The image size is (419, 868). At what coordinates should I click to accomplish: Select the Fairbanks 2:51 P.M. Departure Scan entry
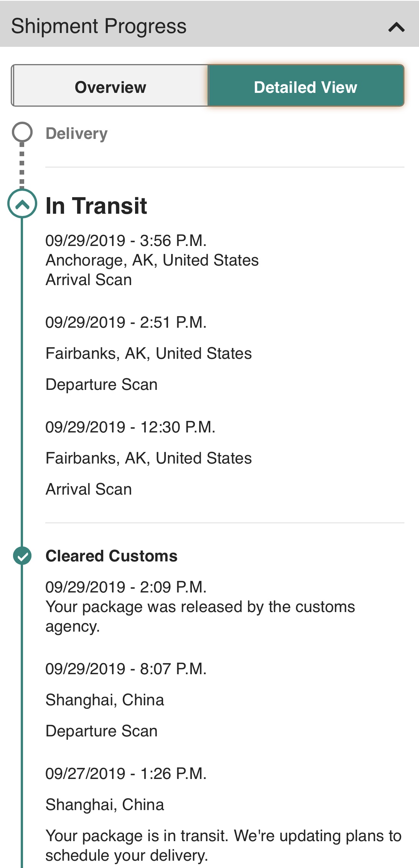148,353
